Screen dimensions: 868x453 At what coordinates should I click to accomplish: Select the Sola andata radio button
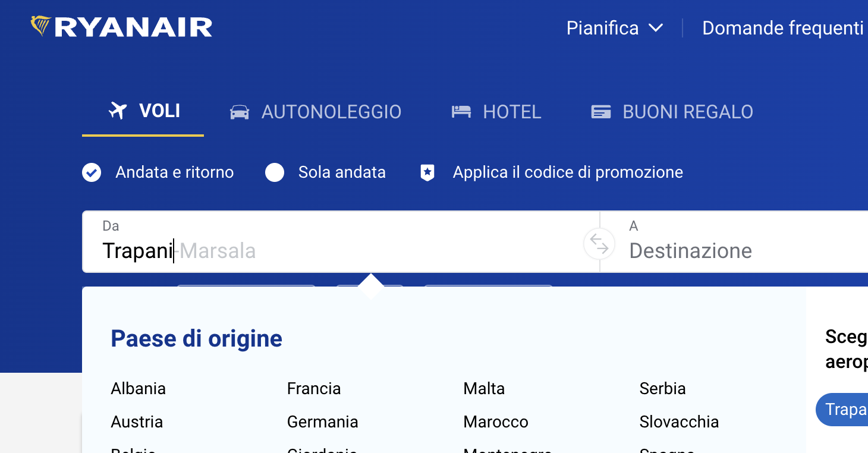click(275, 172)
